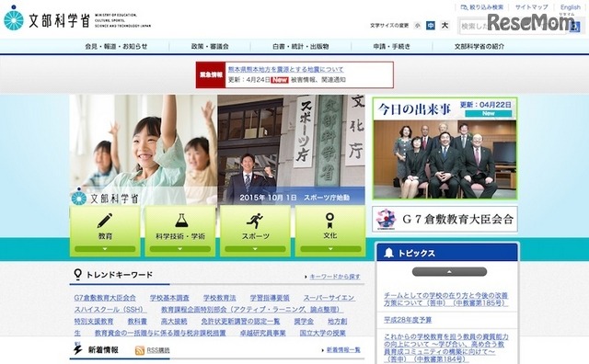This screenshot has width=589, height=364.
Task: Open the 学校基本調査 keyword
Action: click(169, 298)
